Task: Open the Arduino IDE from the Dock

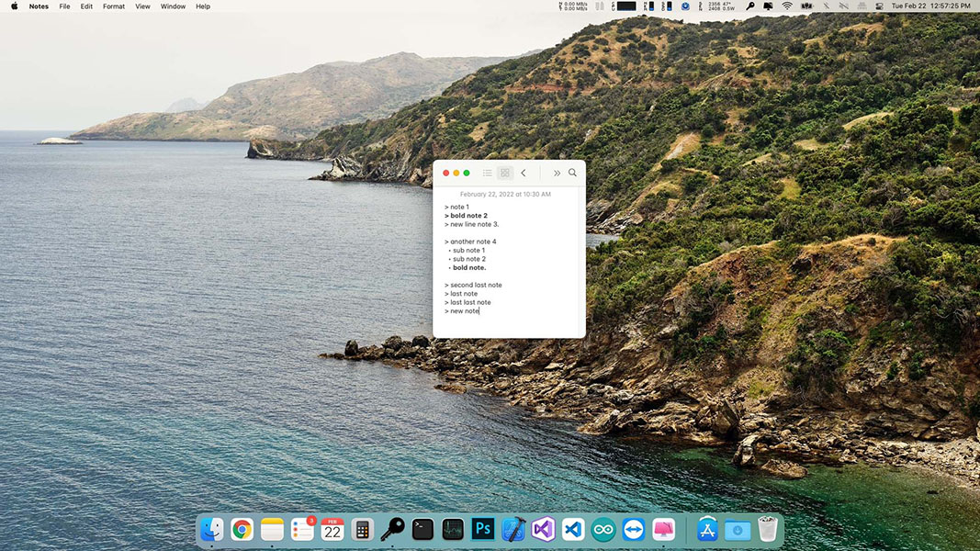Action: pyautogui.click(x=603, y=529)
